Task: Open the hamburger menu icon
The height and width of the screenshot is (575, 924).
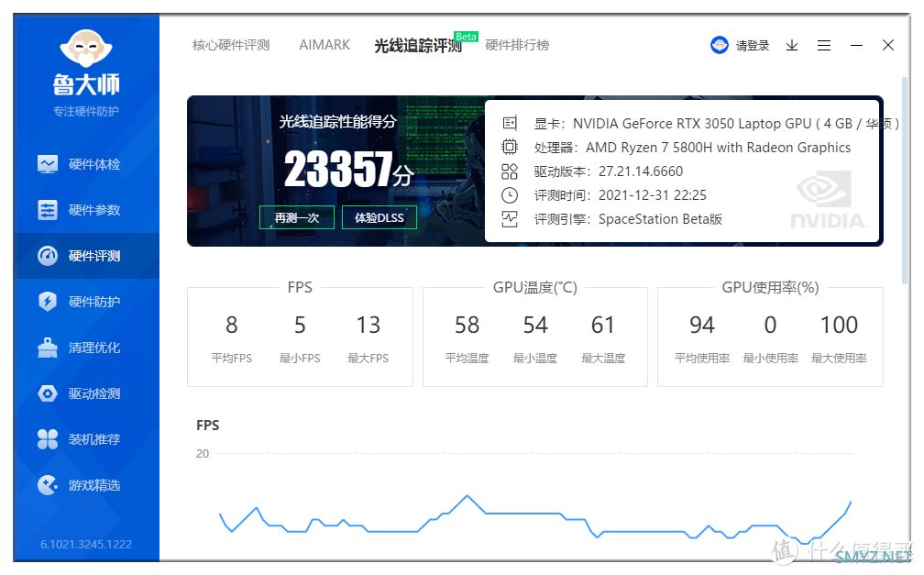Action: [824, 46]
